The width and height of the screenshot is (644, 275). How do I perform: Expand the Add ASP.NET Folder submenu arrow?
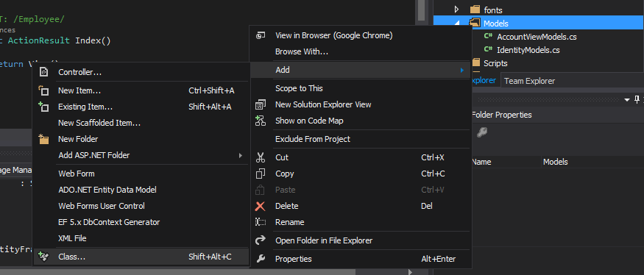click(241, 156)
